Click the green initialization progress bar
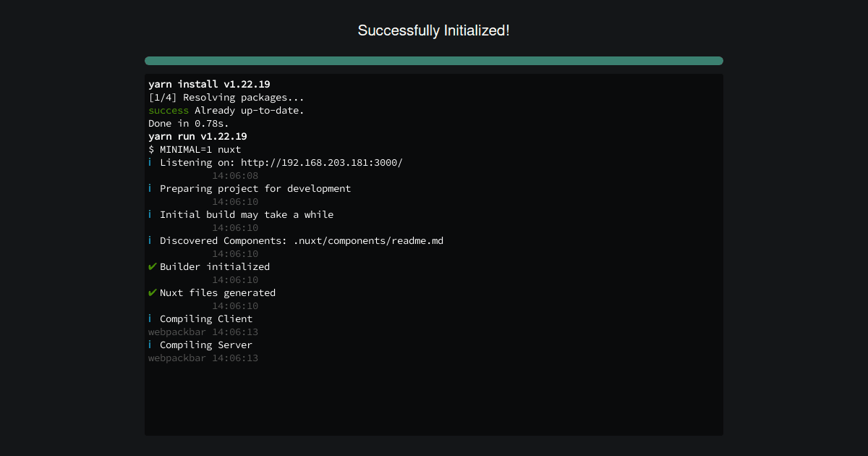Viewport: 868px width, 456px height. pos(434,61)
